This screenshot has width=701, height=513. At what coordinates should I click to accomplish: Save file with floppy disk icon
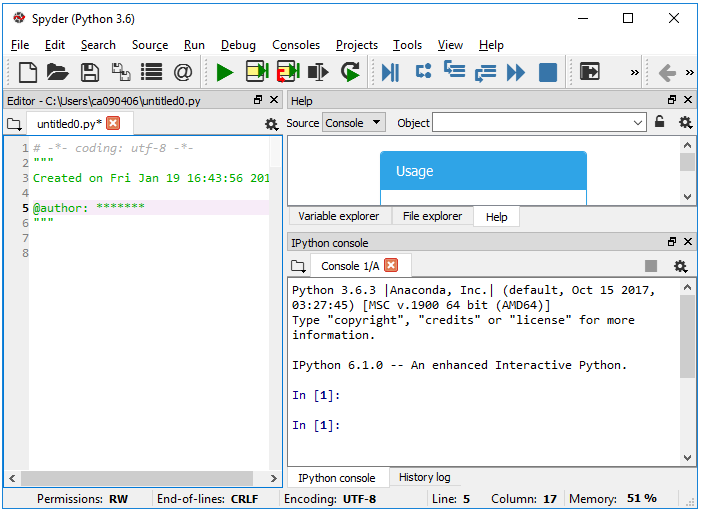point(89,72)
